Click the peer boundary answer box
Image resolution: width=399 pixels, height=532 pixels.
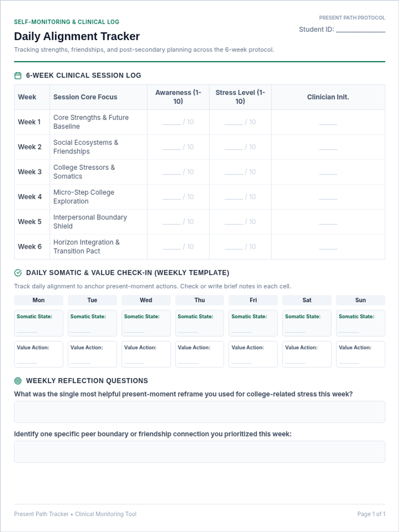tap(199, 452)
